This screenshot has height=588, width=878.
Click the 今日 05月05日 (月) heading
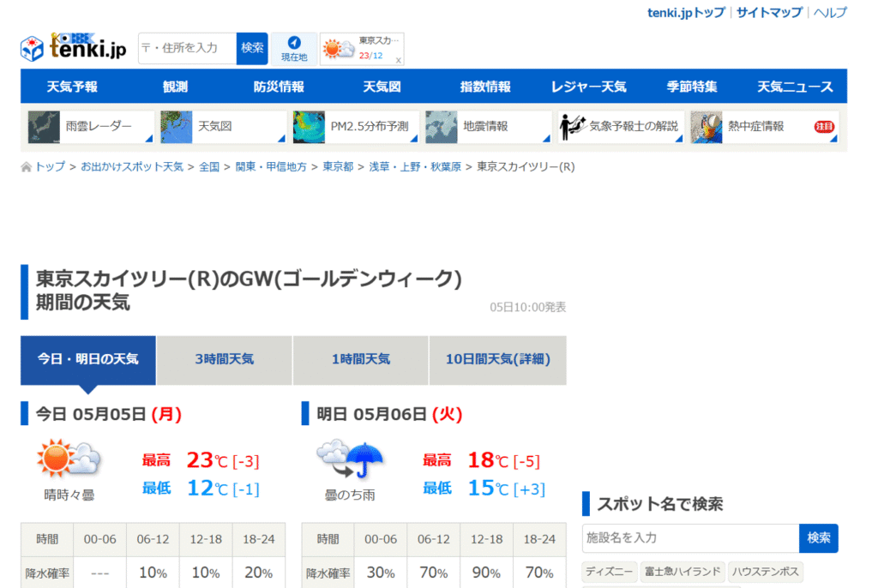[109, 414]
